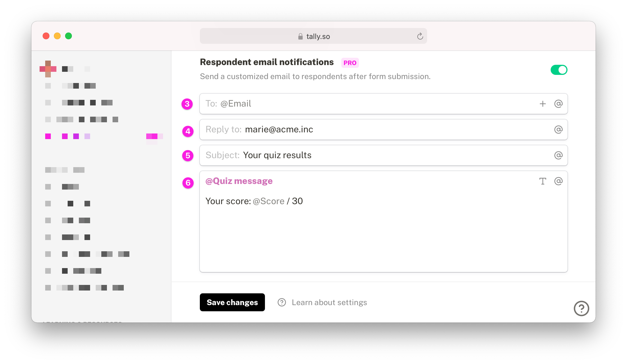Click the lock icon in address bar
This screenshot has width=627, height=364.
click(300, 36)
